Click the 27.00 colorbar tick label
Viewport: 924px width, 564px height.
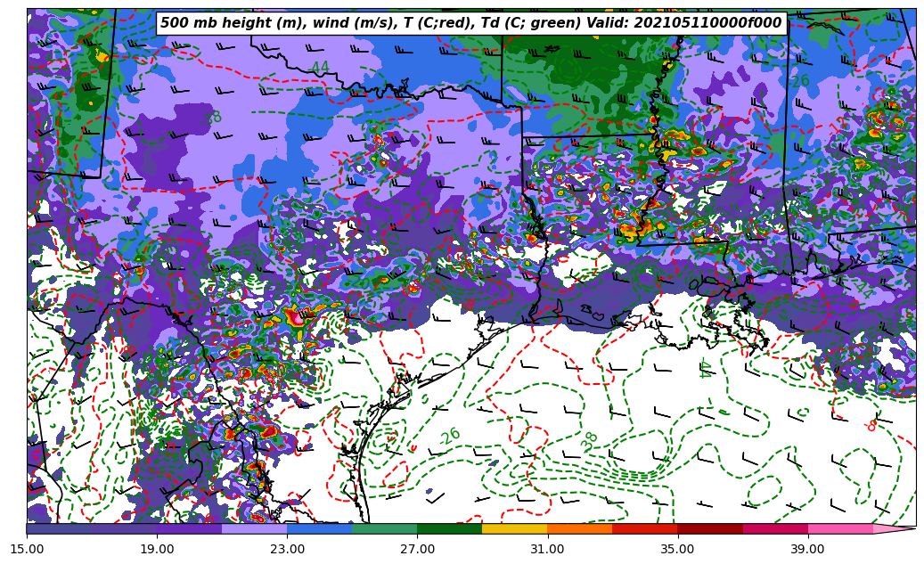coord(417,549)
